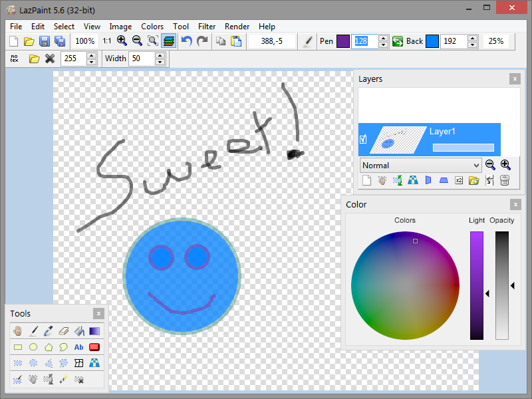Toggle the layer stack window button

coord(169,41)
